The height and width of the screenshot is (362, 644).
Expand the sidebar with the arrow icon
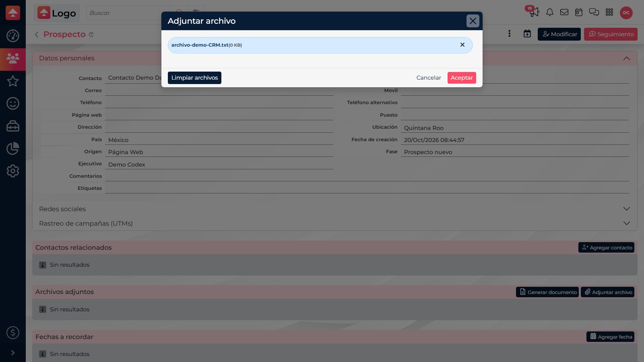coord(13,353)
